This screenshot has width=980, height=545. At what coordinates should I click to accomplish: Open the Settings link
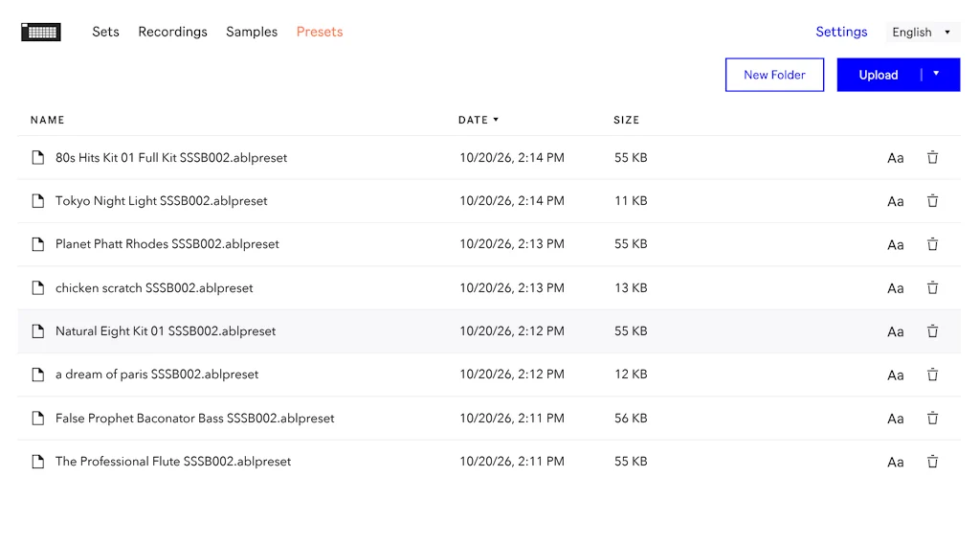(841, 32)
